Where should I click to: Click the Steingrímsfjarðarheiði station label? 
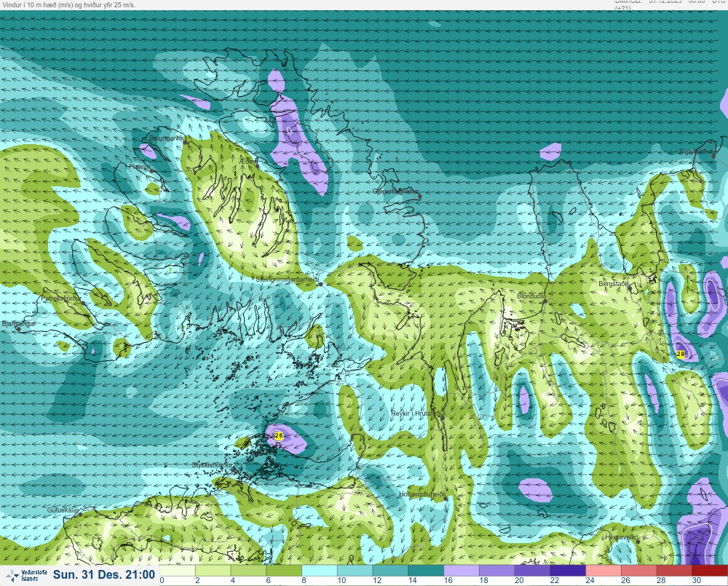(288, 280)
